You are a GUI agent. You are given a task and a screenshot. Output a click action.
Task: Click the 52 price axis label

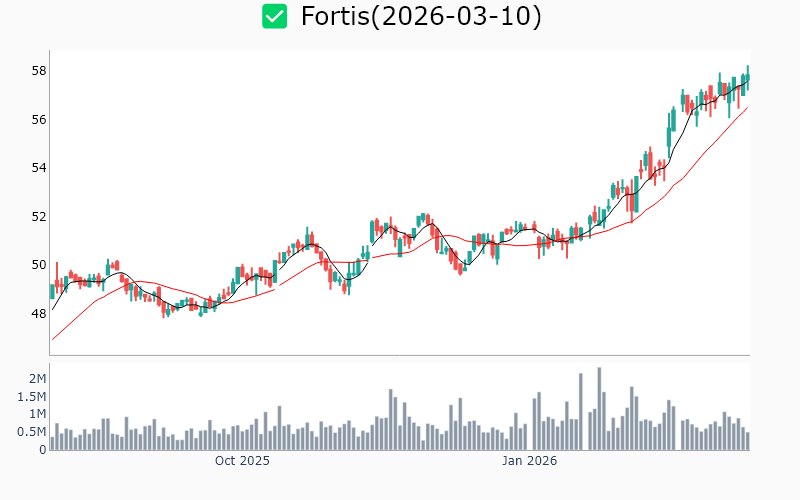coord(39,217)
